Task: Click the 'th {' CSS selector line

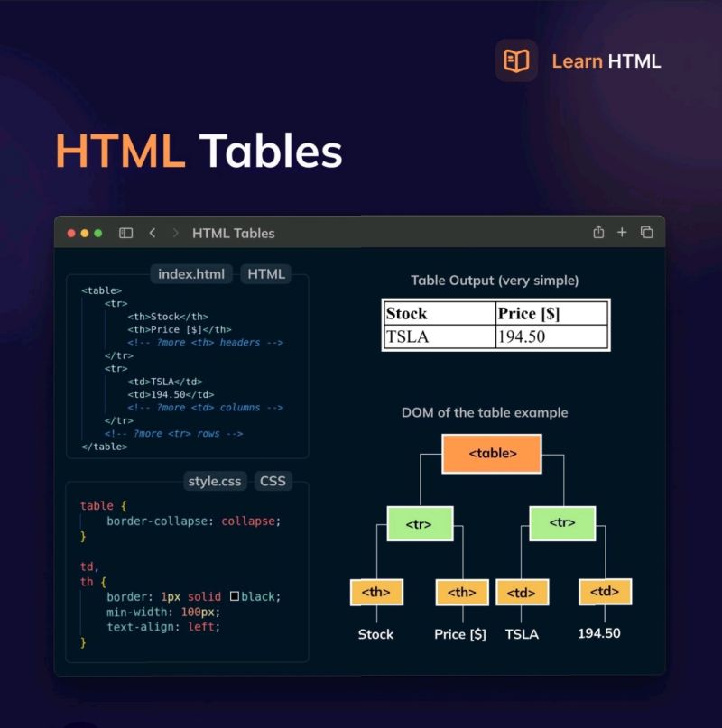Action: point(93,582)
